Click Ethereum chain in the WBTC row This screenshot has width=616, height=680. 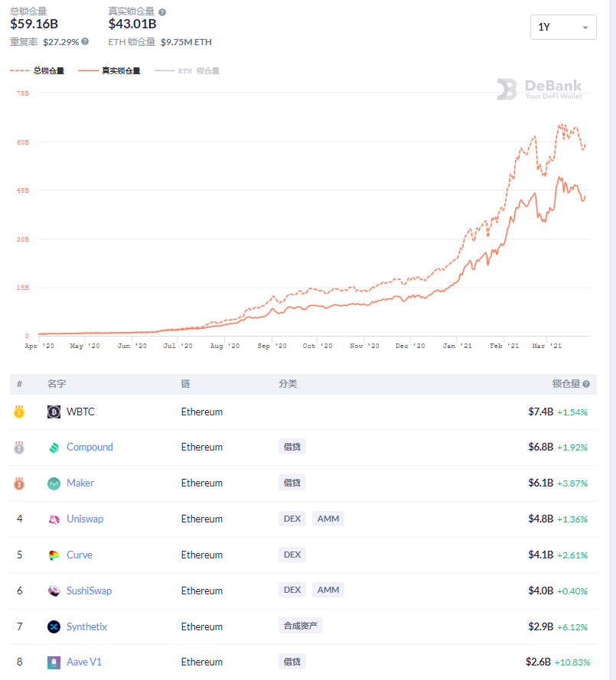coord(202,412)
